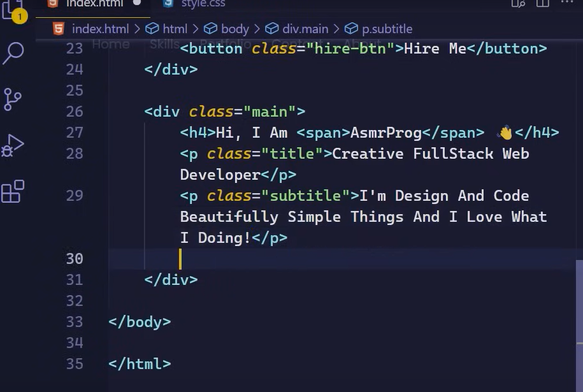Switch to the index.html tab
This screenshot has height=392, width=583.
point(94,4)
